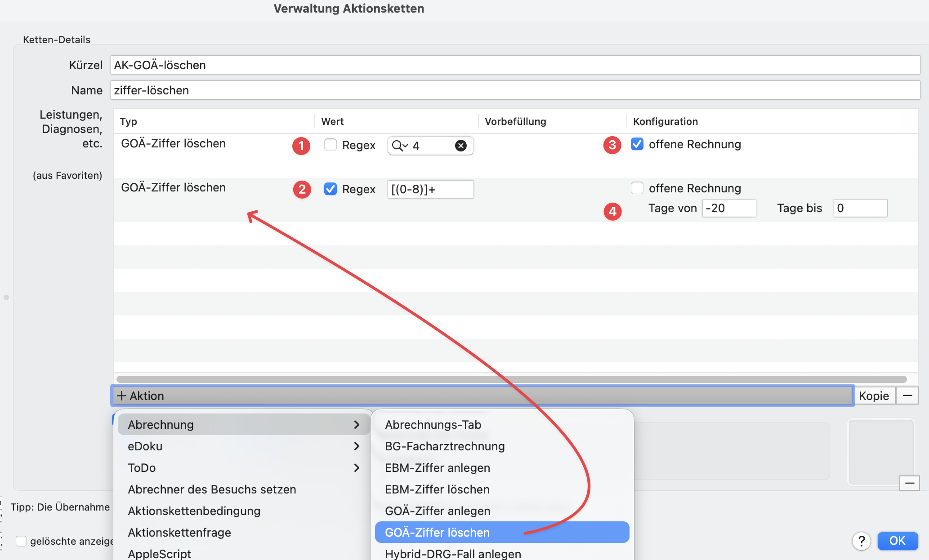Select the AppleScript menu entry
Image resolution: width=929 pixels, height=560 pixels.
[x=159, y=553]
